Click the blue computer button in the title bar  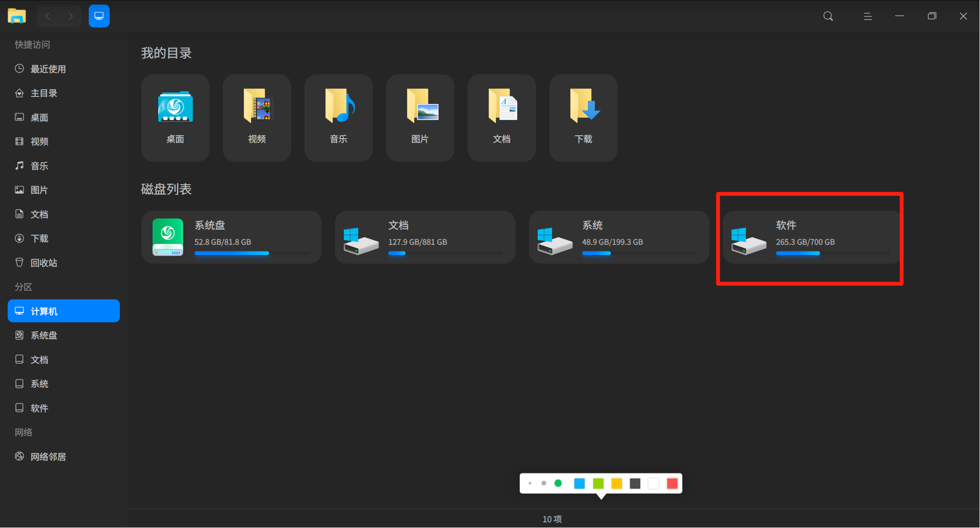pos(99,16)
